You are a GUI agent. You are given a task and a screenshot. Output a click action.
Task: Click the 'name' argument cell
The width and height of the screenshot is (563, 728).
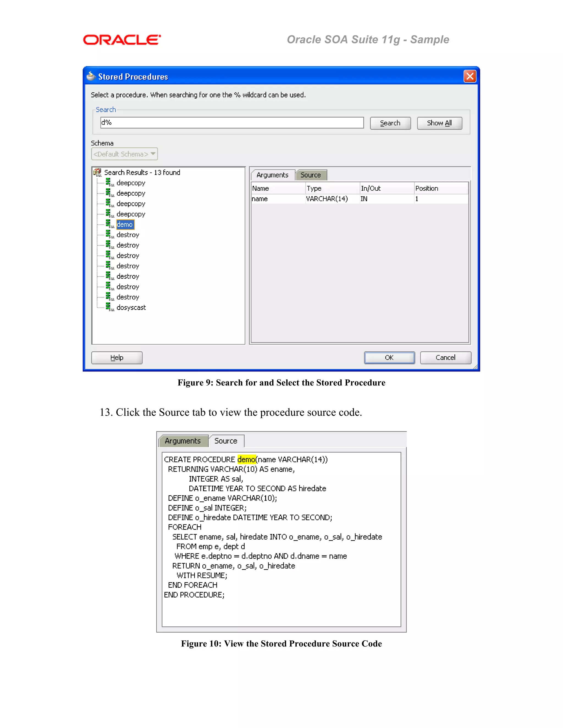pos(278,199)
